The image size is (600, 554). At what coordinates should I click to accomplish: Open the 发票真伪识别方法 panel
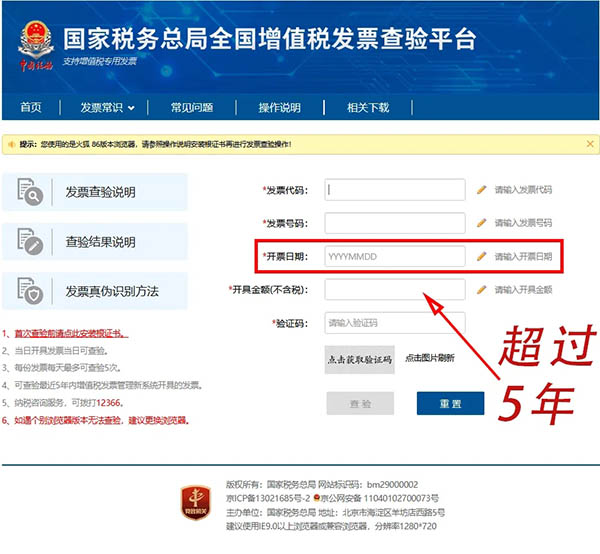tap(95, 291)
